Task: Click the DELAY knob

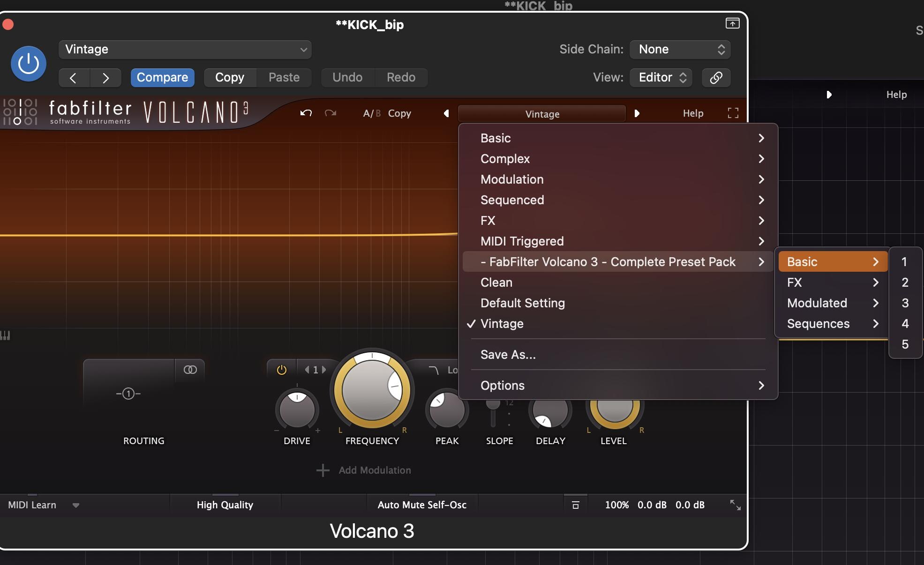Action: pyautogui.click(x=550, y=411)
